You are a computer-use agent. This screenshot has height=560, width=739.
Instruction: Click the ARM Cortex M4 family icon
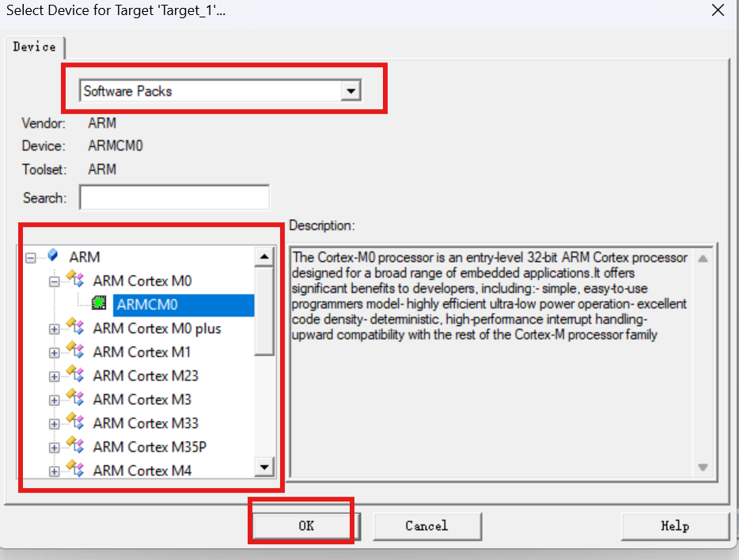point(75,468)
